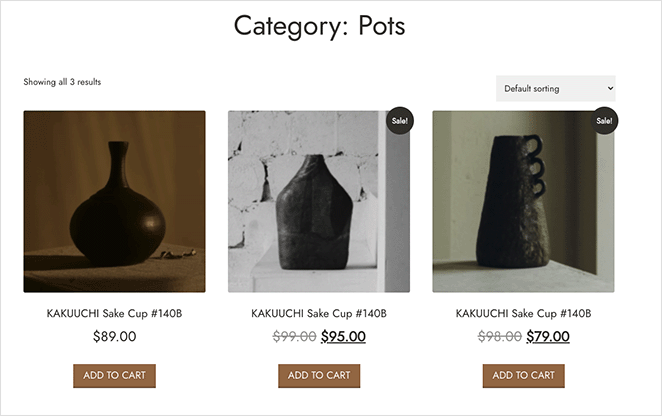662x416 pixels.
Task: Click the crossed-out $99.00 original price
Action: click(x=294, y=337)
